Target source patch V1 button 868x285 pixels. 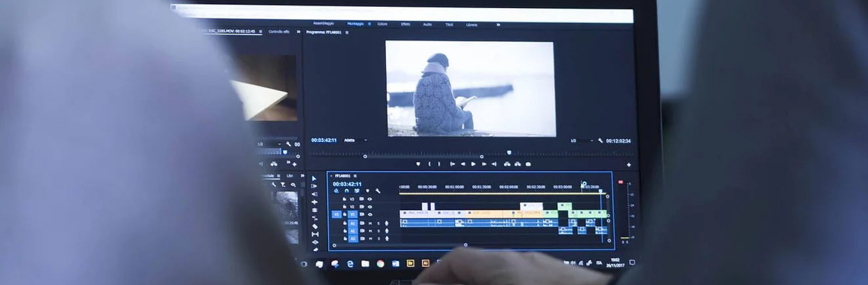click(x=336, y=214)
